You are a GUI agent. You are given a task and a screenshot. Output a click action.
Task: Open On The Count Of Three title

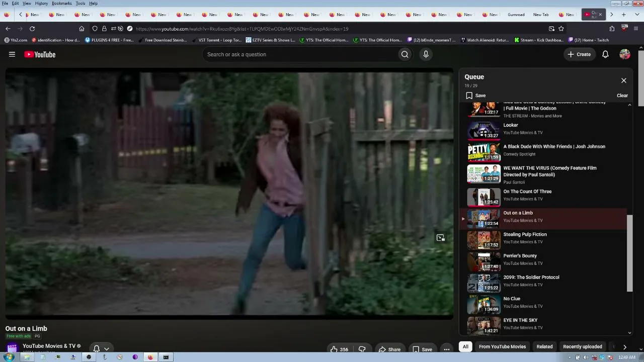(x=527, y=192)
